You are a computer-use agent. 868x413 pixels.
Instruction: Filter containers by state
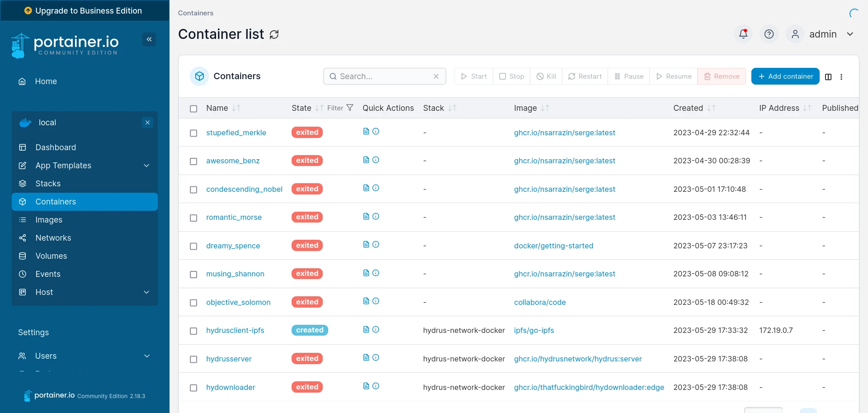(x=340, y=108)
